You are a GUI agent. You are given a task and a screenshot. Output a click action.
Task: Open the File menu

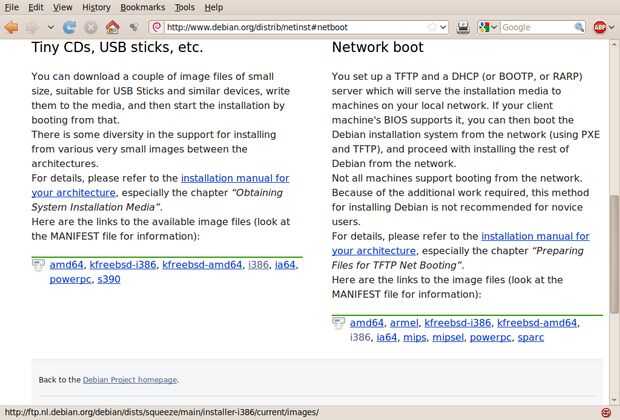(x=11, y=7)
